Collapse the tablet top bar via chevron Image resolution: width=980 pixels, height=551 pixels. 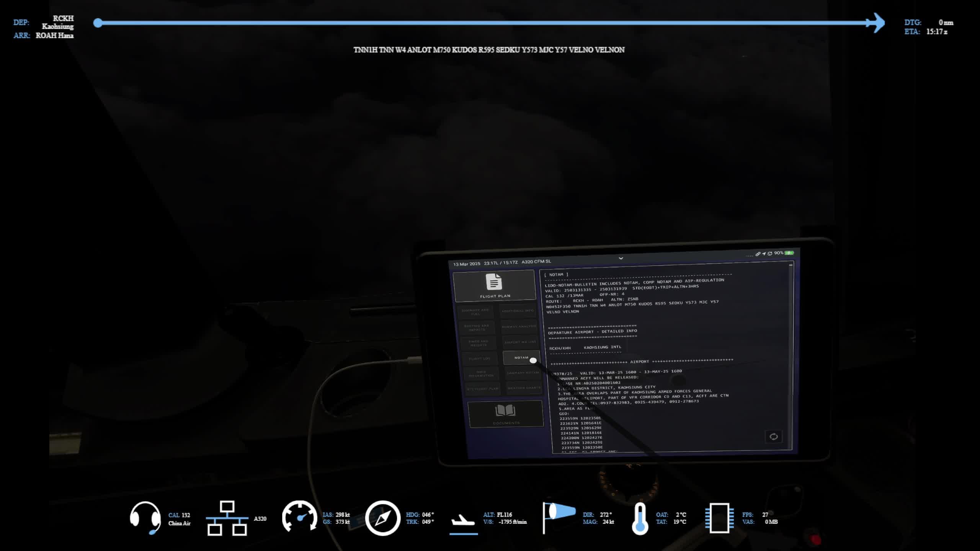(x=621, y=259)
